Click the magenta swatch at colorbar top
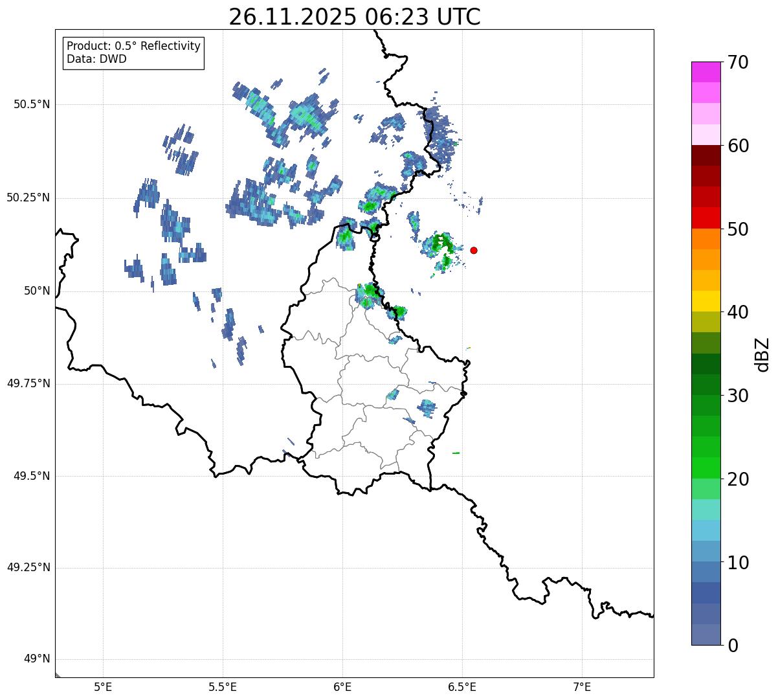Viewport: 778px width, 700px height. pos(706,72)
